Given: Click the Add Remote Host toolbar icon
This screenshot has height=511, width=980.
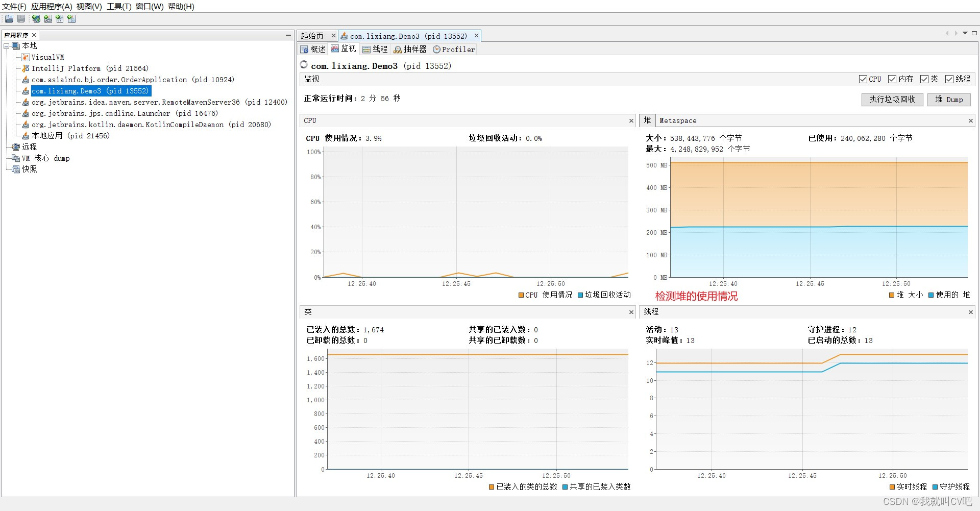Looking at the screenshot, I should (x=36, y=19).
